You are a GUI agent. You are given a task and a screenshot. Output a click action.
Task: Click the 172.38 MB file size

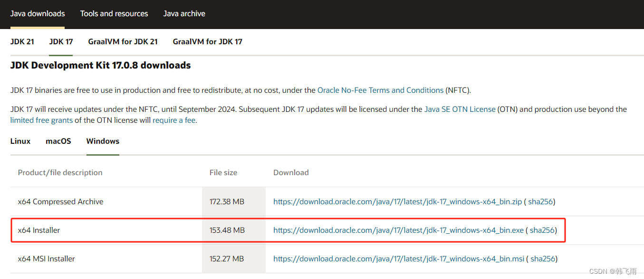tap(227, 202)
